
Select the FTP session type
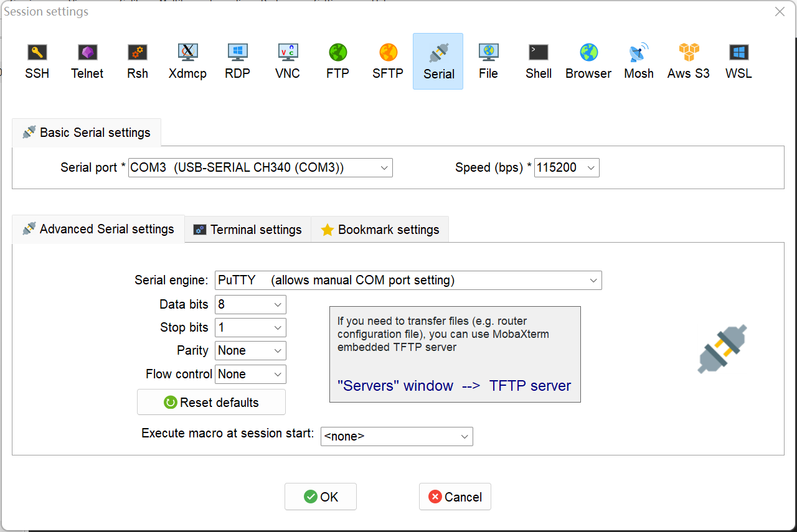coord(337,62)
